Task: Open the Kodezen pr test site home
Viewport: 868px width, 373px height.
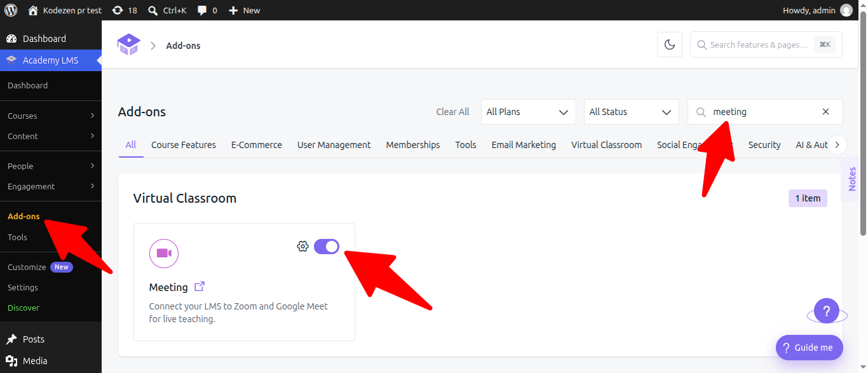Action: click(x=65, y=10)
